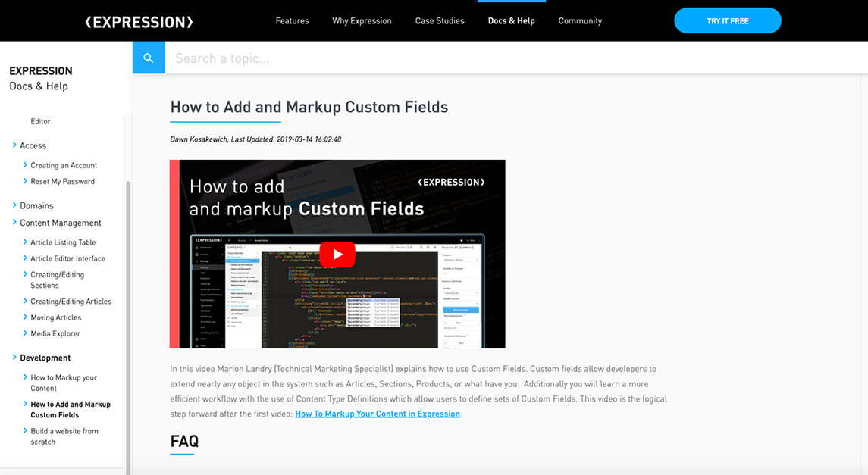This screenshot has width=868, height=475.
Task: Open How to Markup your Content
Action: pos(64,383)
